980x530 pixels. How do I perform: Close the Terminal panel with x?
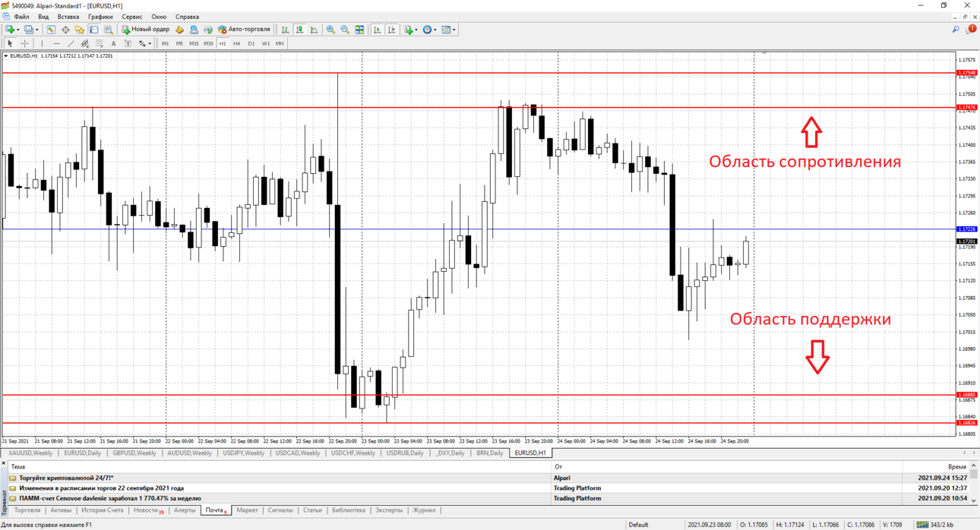(x=4, y=463)
